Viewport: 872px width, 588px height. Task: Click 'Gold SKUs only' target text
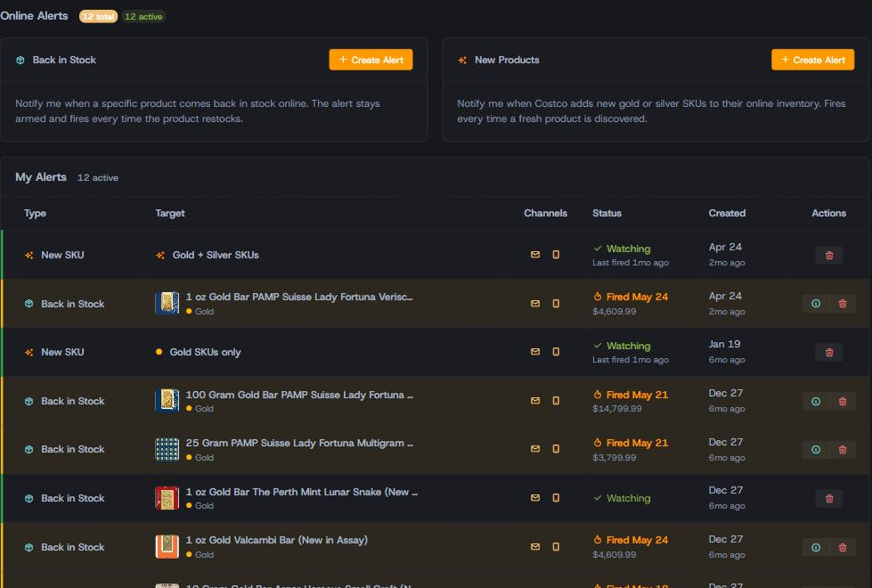click(205, 352)
